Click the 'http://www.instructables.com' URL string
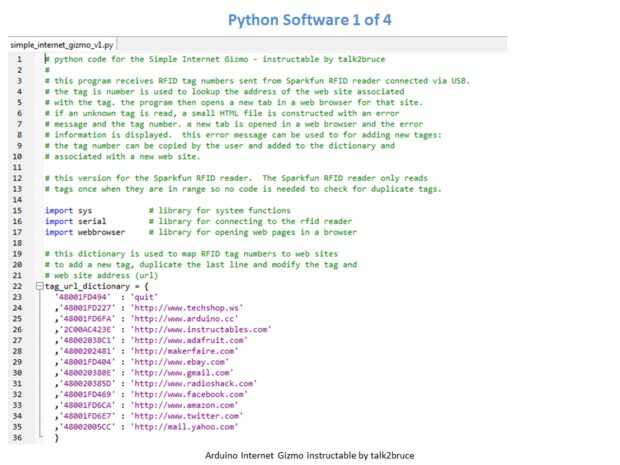The image size is (620, 465). point(201,329)
